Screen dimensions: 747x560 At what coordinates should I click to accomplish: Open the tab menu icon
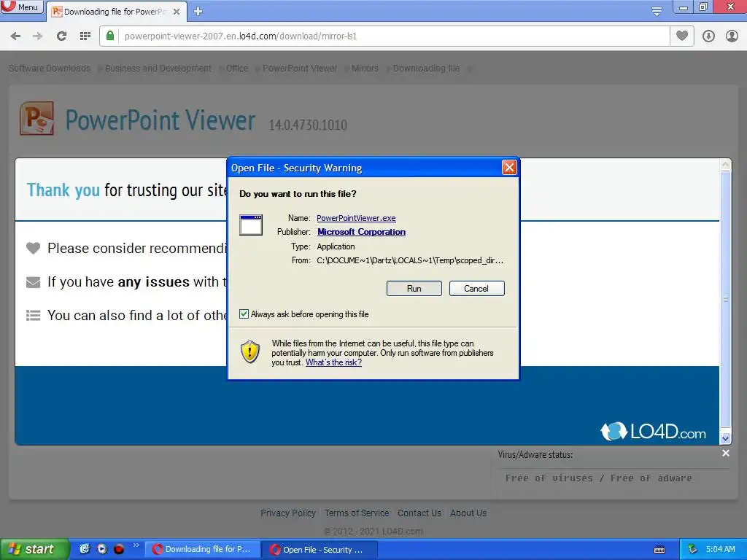[x=657, y=10]
